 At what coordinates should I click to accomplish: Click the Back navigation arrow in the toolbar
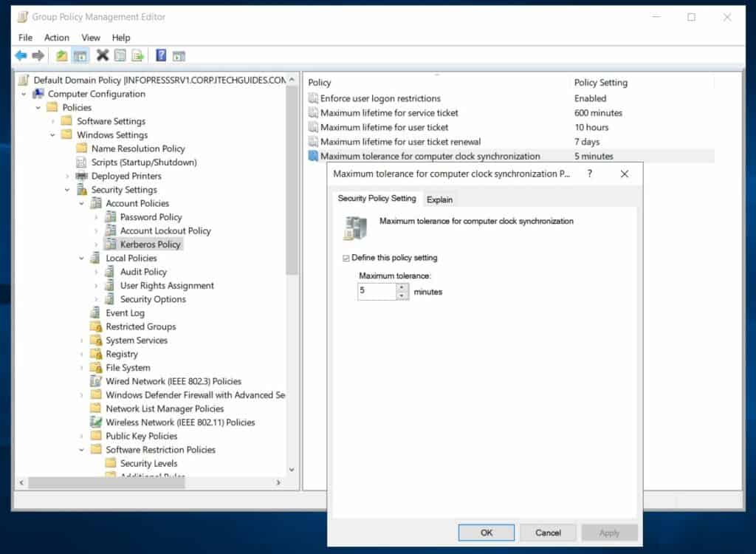click(x=21, y=55)
